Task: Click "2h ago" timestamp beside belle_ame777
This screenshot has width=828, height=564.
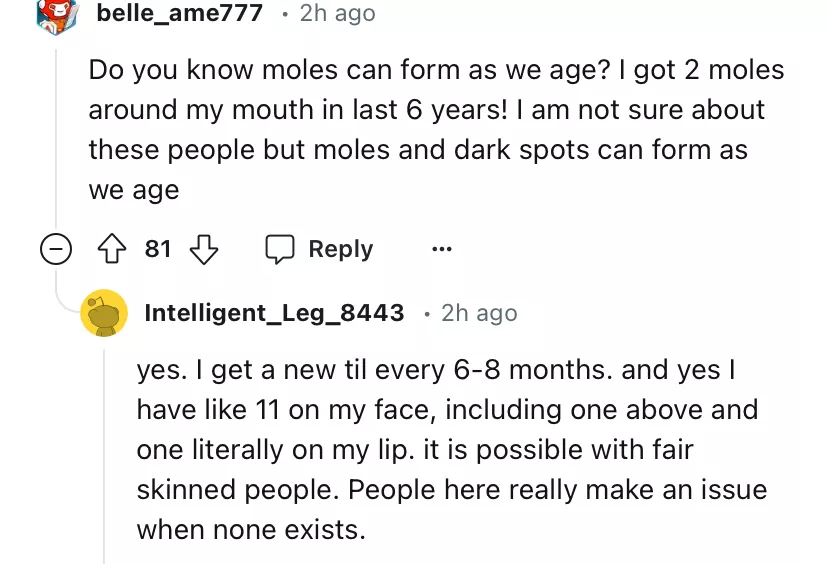Action: pyautogui.click(x=337, y=13)
